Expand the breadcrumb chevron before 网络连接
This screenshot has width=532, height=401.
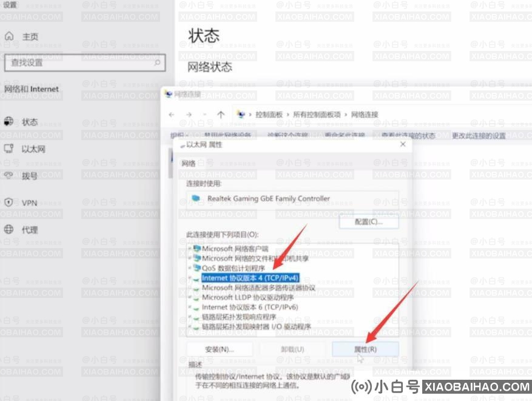click(x=346, y=115)
